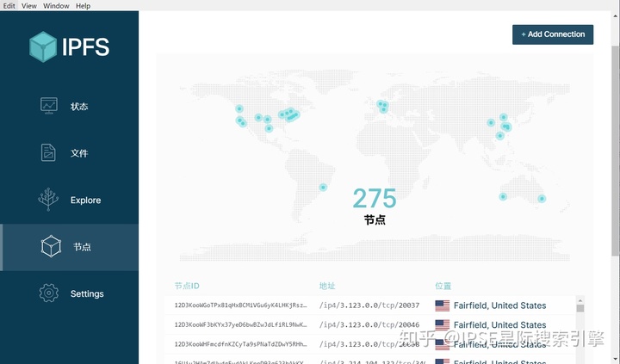Open the Settings gear icon
Viewport: 620px width, 364px height.
pos(48,293)
